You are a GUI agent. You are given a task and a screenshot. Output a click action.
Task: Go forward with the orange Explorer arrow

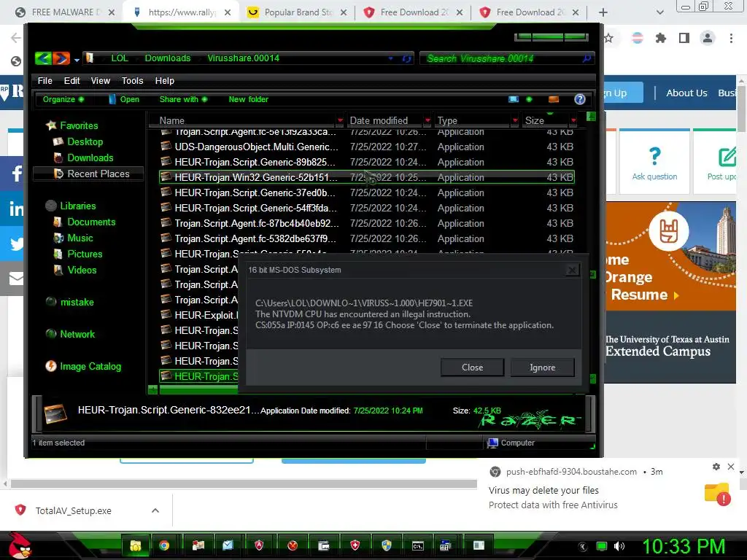(61, 58)
